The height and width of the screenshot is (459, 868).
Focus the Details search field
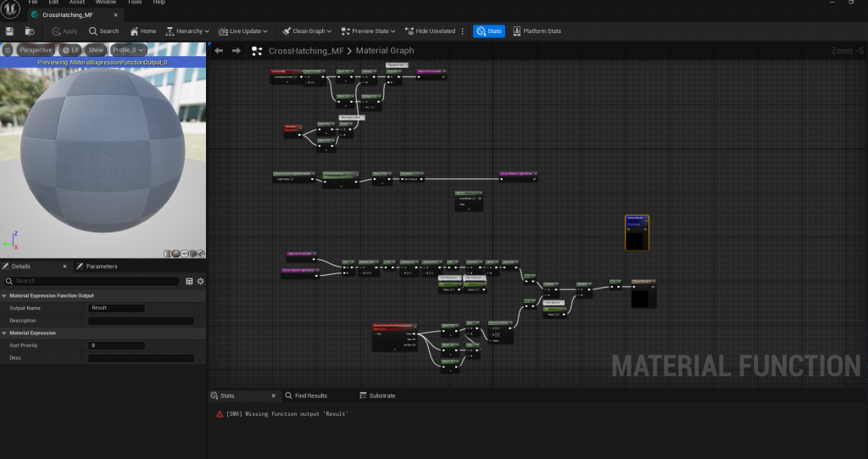click(x=92, y=281)
